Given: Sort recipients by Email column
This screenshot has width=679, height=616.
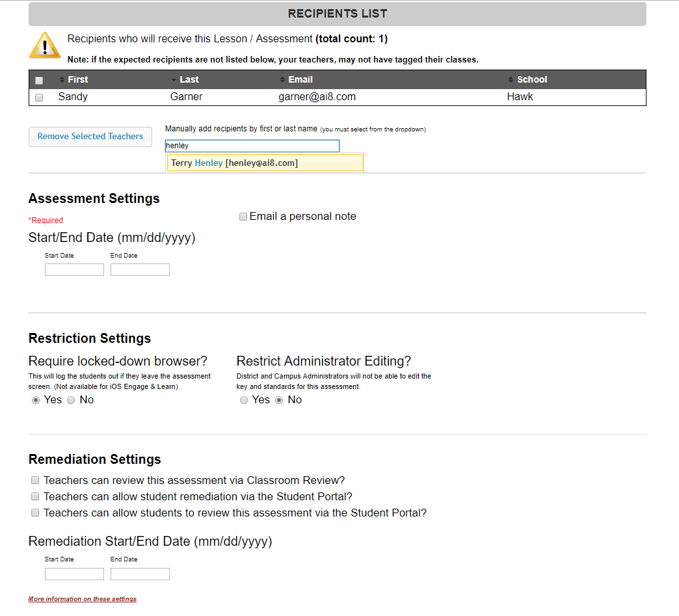Looking at the screenshot, I should pos(300,79).
